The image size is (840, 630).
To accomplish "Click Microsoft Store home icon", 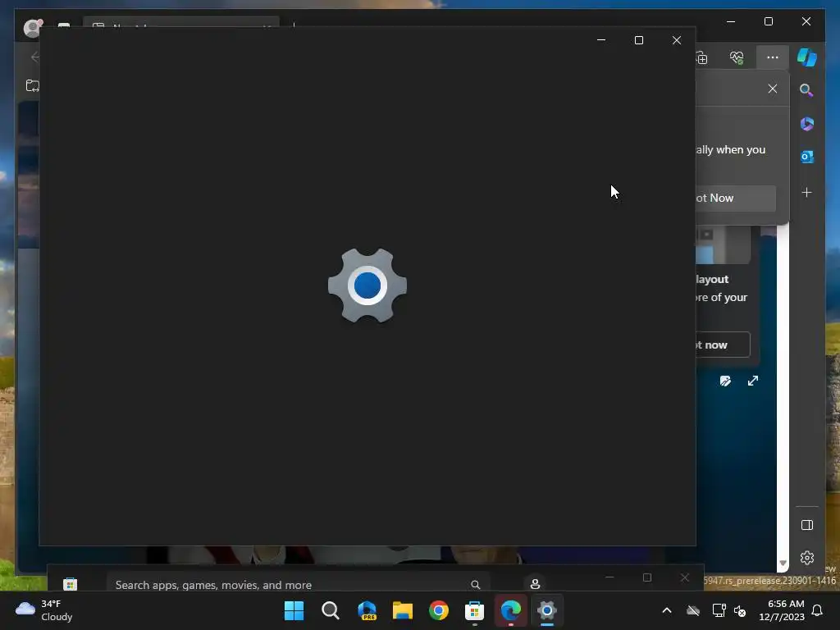I will 71,584.
